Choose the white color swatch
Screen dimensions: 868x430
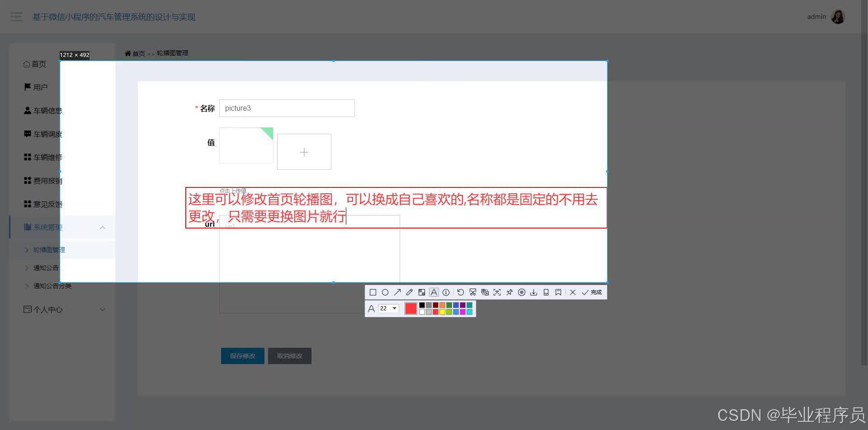coord(422,312)
